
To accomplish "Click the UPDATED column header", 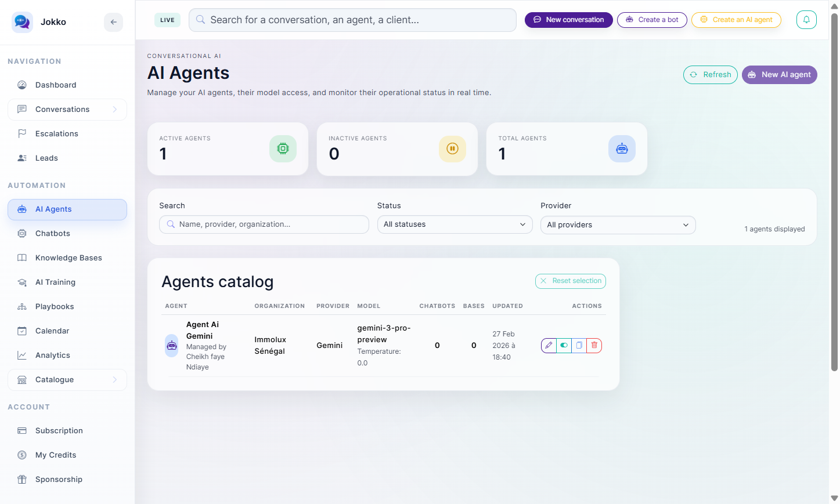I will [507, 306].
